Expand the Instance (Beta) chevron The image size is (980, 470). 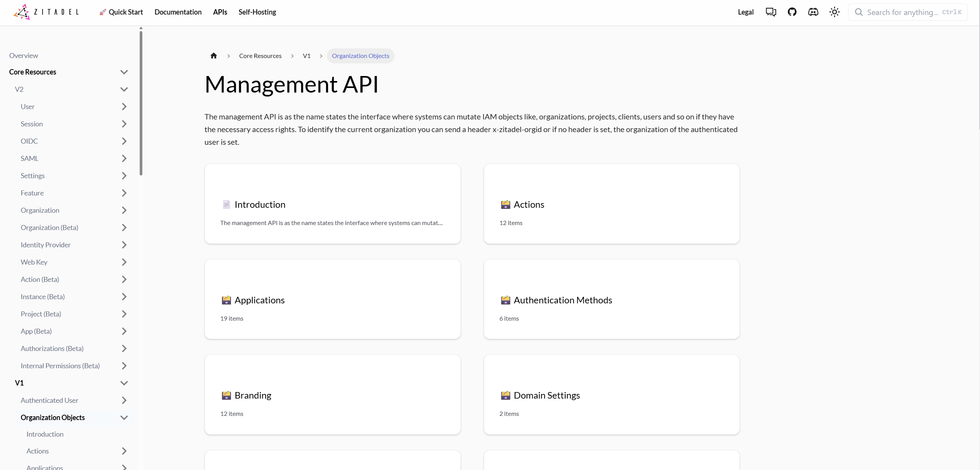point(124,296)
